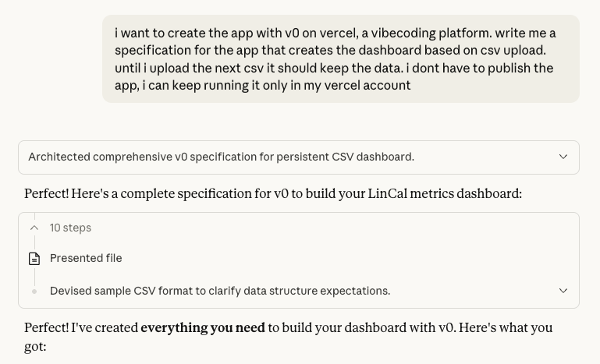This screenshot has width=600, height=364.
Task: Collapse steps using the up chevron icon
Action: tap(34, 228)
